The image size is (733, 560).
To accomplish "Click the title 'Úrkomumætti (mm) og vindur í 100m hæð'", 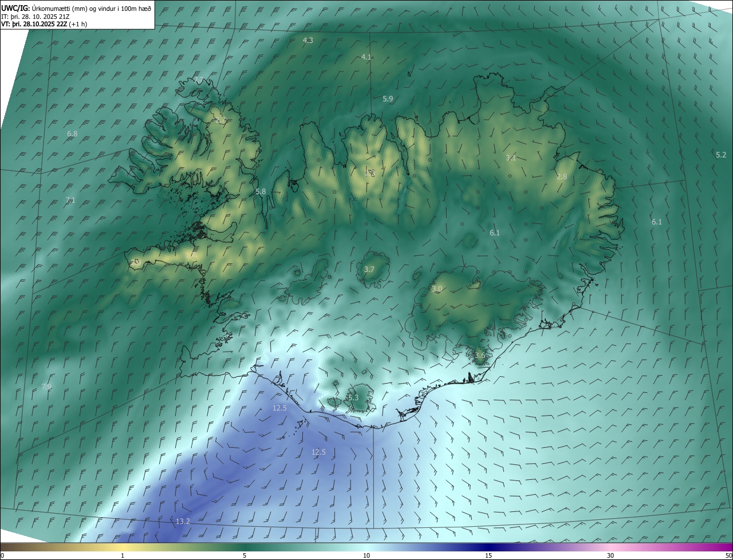I will [x=90, y=7].
